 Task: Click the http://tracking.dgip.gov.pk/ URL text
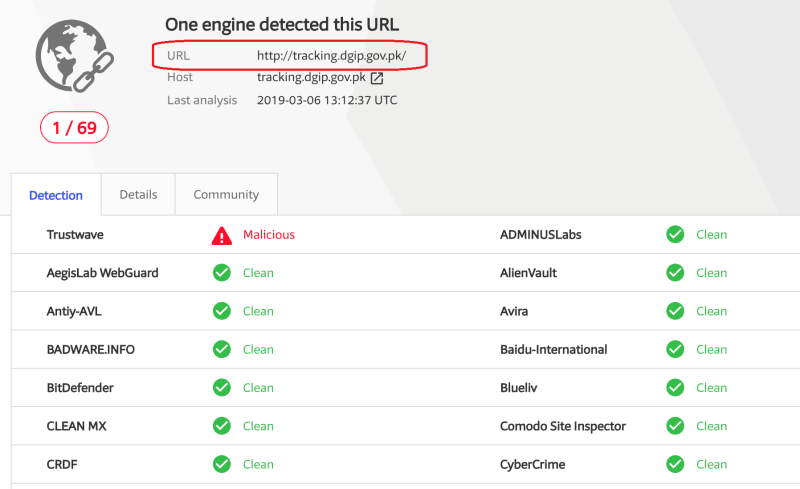point(331,55)
